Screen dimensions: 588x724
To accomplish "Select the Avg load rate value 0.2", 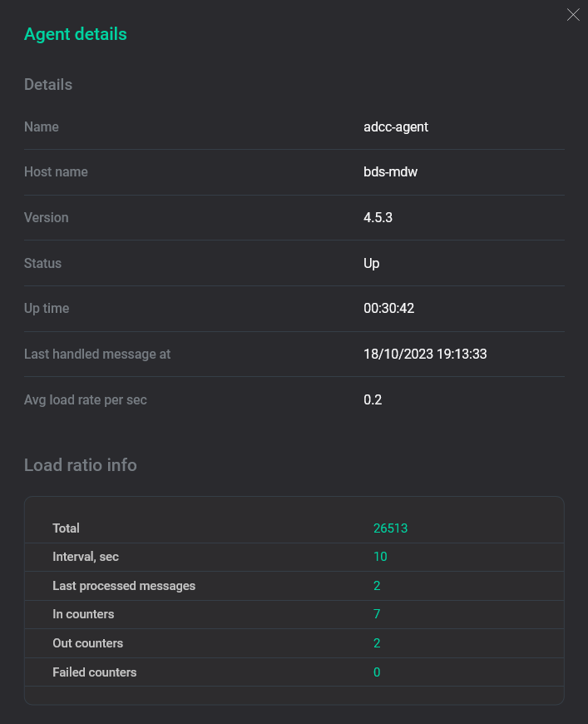I will [373, 399].
